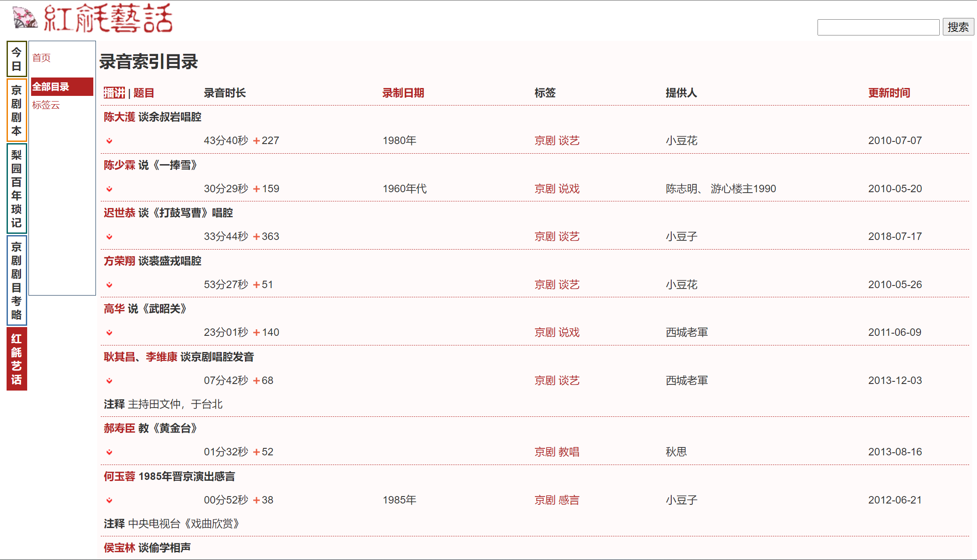The height and width of the screenshot is (560, 977).
Task: Click the plus icon next to 140
Action: point(257,333)
